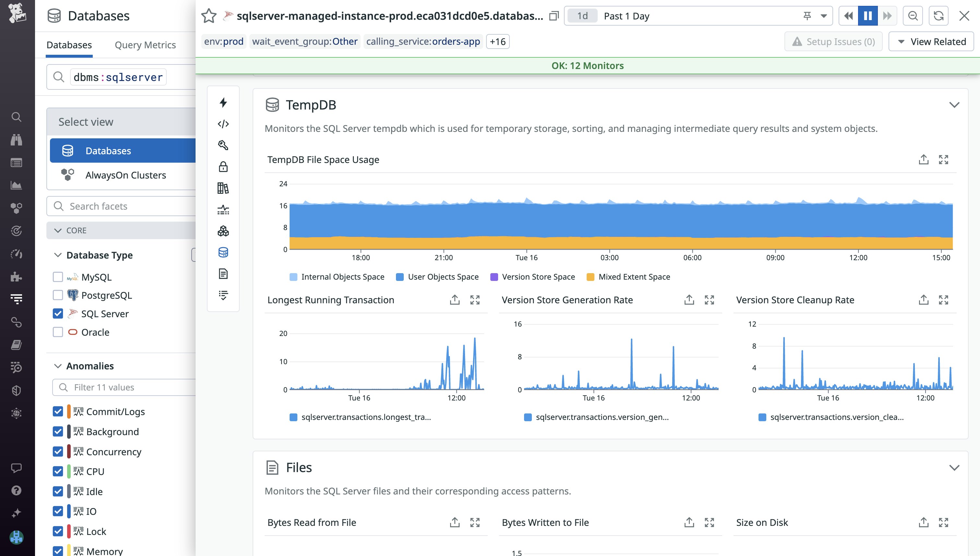Enable the MySQL database type checkbox
Image resolution: width=980 pixels, height=556 pixels.
(x=58, y=276)
